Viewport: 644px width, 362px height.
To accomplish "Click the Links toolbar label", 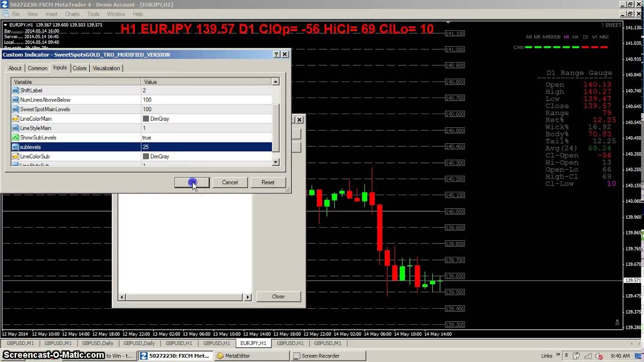I will (x=546, y=356).
